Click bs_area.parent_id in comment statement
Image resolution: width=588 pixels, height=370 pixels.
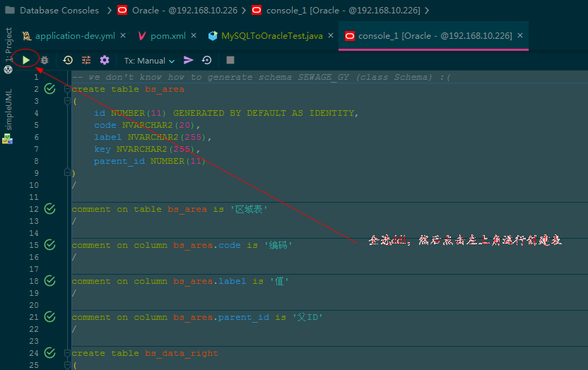click(x=221, y=317)
